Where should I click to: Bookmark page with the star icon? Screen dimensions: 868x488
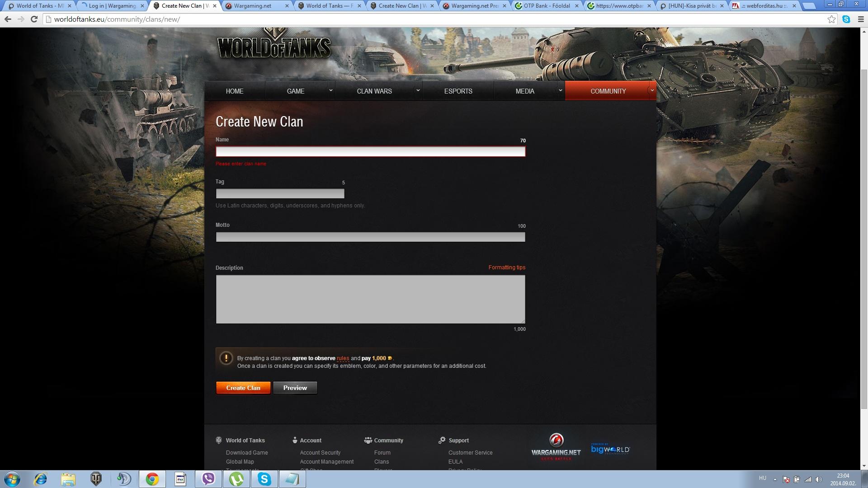pyautogui.click(x=831, y=19)
